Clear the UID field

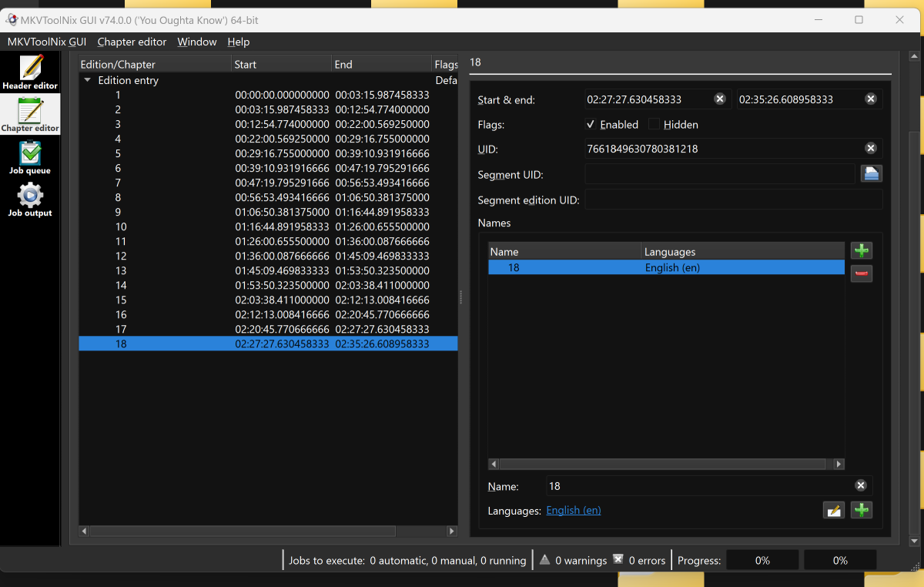[871, 148]
